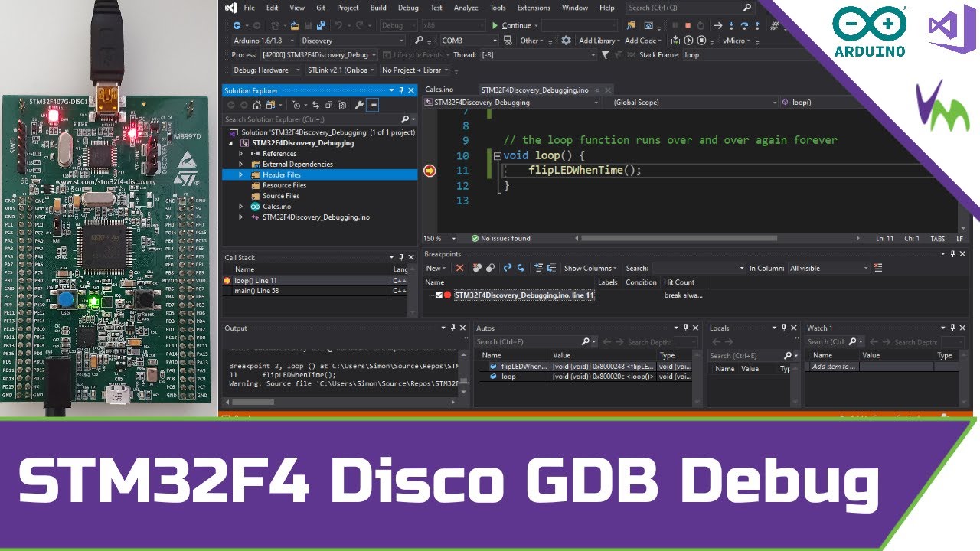Click the Step Over icon
Image resolution: width=980 pixels, height=551 pixels.
click(x=745, y=25)
